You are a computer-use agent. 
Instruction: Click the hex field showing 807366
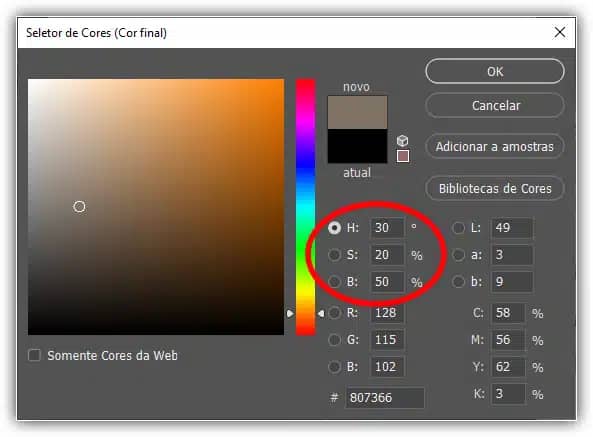385,398
